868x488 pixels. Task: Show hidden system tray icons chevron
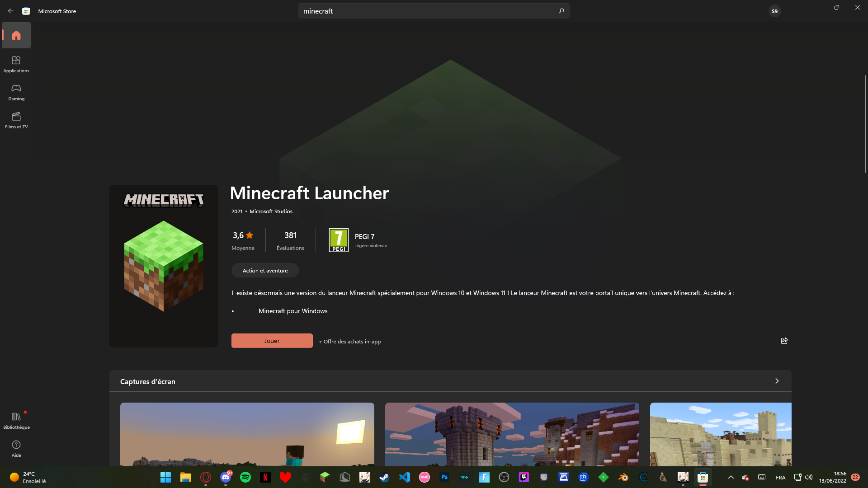click(x=731, y=477)
